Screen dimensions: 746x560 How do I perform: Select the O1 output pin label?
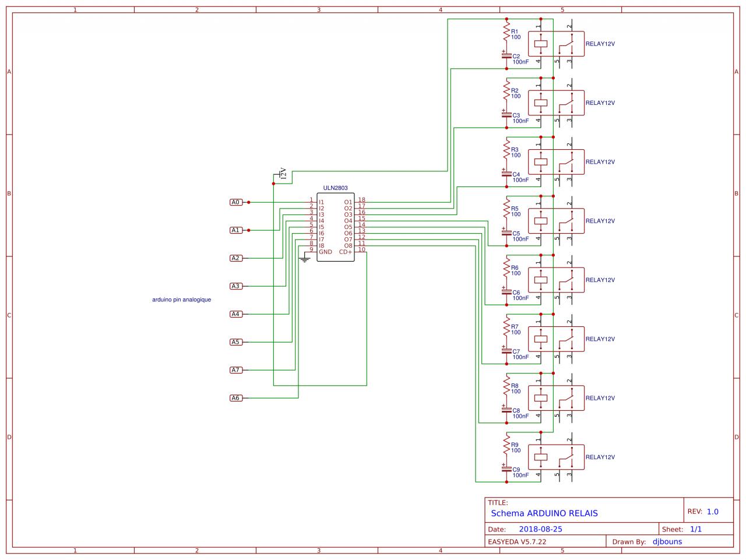click(348, 202)
